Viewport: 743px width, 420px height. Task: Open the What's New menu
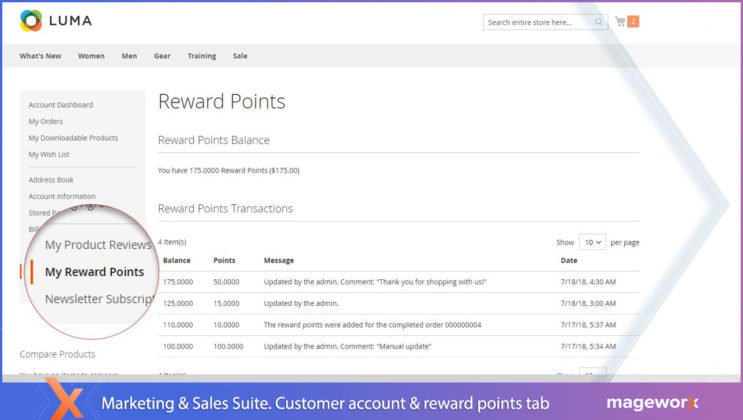point(40,56)
